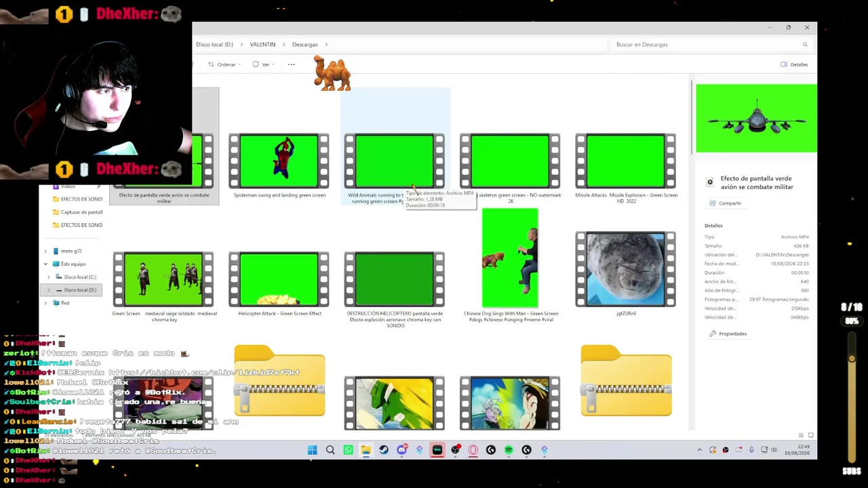Open the three-dot more options menu
Viewport: 868px width, 488px height.
click(x=292, y=64)
